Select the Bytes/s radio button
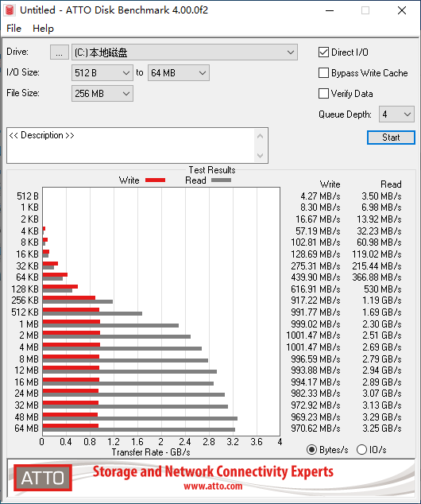The height and width of the screenshot is (504, 421). click(x=311, y=450)
